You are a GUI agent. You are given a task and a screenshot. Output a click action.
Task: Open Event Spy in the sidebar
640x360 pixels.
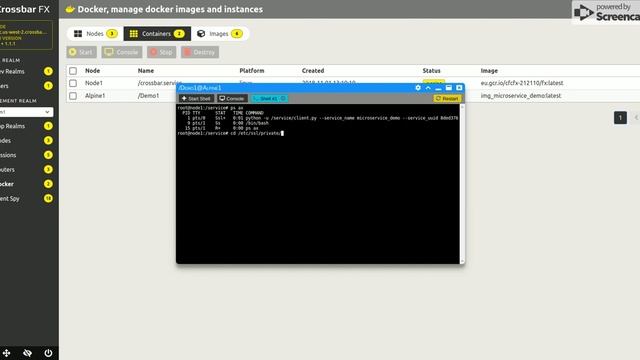click(x=10, y=199)
